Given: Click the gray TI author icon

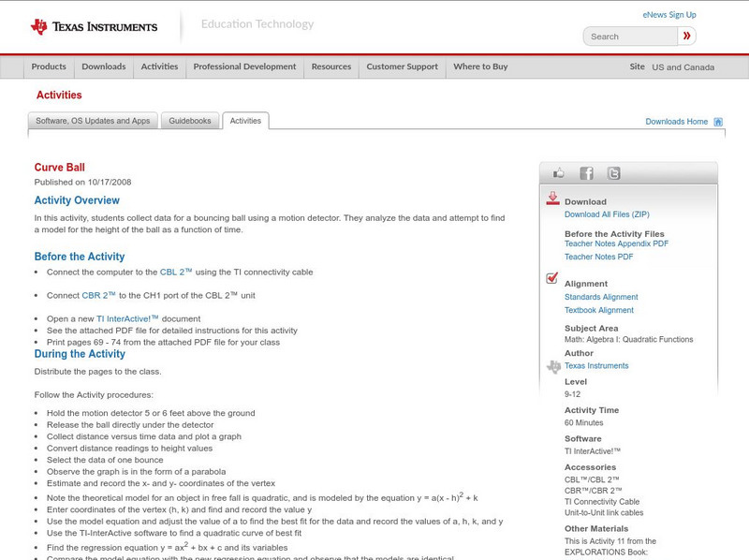Looking at the screenshot, I should click(x=553, y=366).
